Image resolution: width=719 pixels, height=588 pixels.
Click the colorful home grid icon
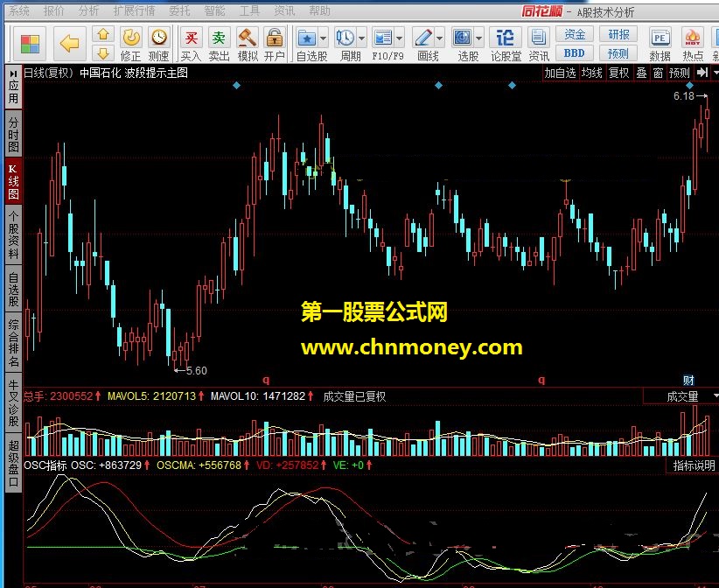(30, 44)
